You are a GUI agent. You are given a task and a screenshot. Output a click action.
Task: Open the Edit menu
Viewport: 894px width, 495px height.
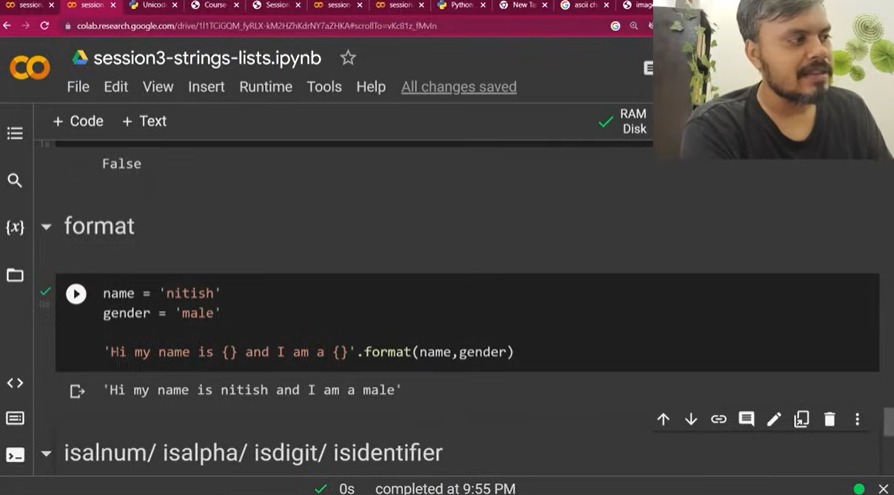116,87
